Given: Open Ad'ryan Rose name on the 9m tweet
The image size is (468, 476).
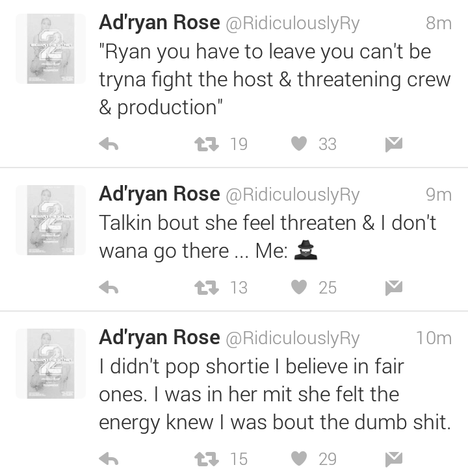Looking at the screenshot, I should click(159, 195).
